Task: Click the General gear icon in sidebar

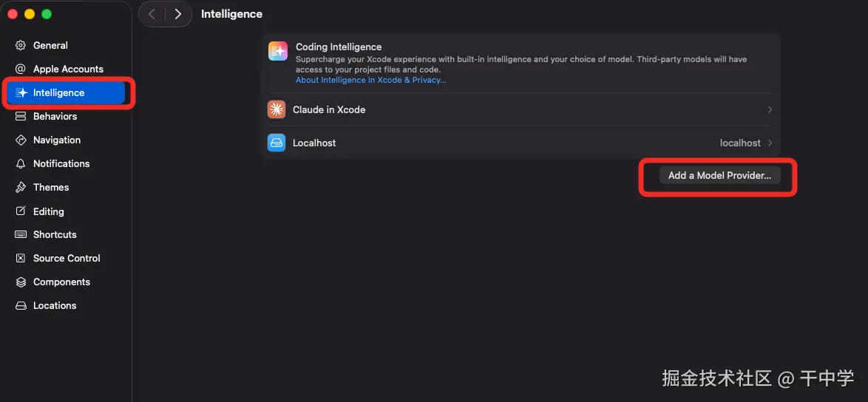Action: coord(21,45)
